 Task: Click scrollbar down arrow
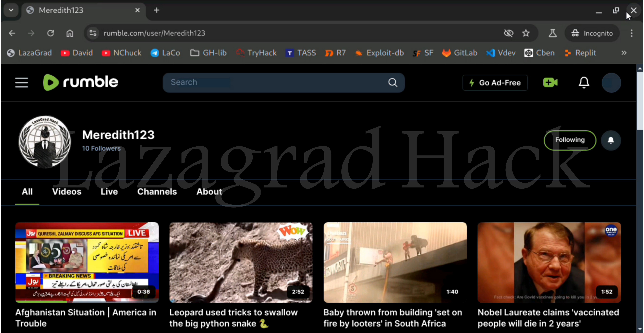coord(640,329)
